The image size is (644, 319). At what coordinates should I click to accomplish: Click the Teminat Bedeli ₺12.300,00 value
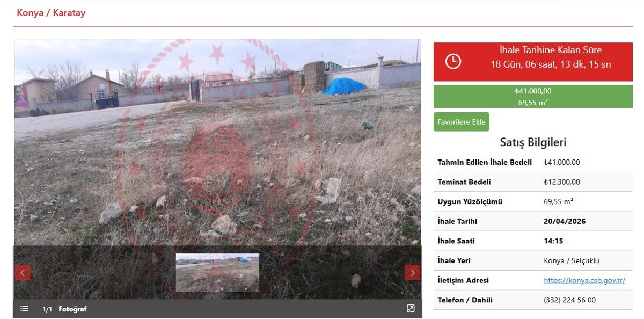pyautogui.click(x=561, y=182)
